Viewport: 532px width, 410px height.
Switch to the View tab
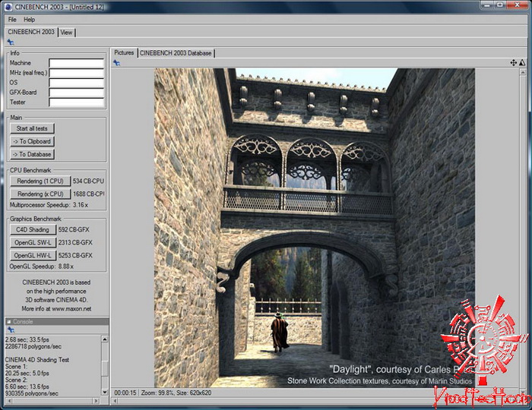tap(67, 32)
